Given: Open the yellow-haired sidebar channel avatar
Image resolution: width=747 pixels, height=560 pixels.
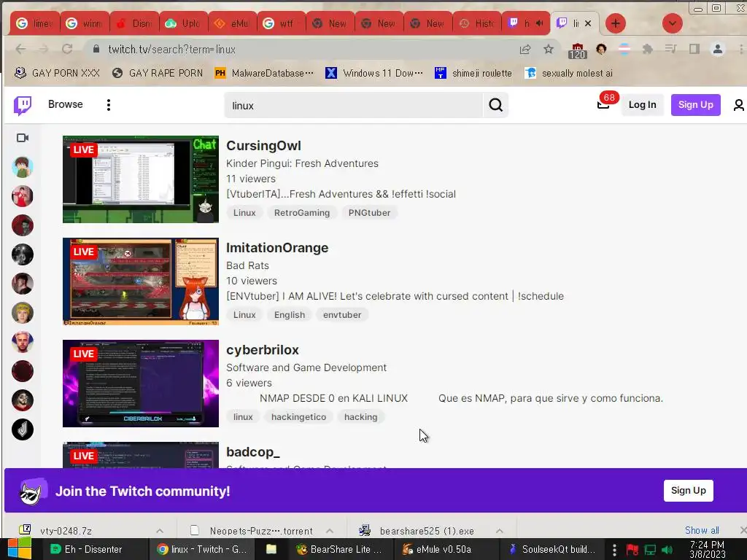Looking at the screenshot, I should 23,313.
